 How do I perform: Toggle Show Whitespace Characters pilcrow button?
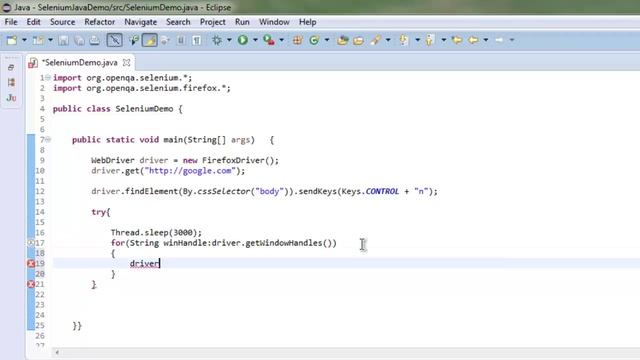197,40
